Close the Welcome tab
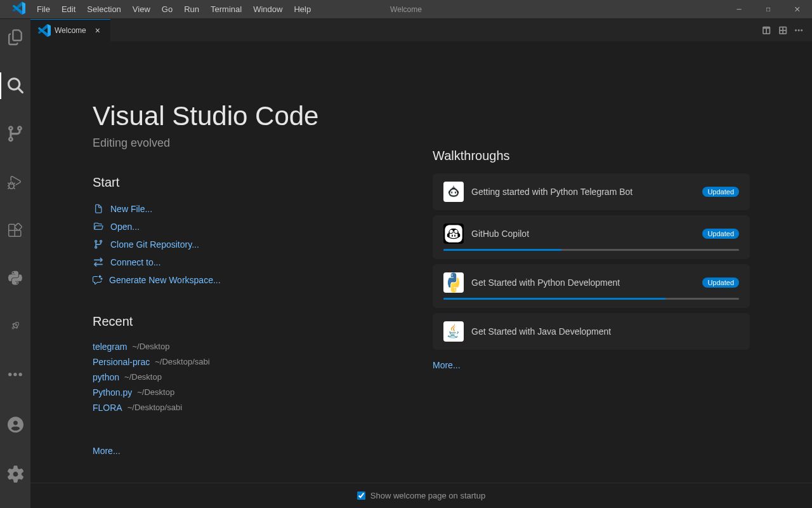The height and width of the screenshot is (508, 812). [x=98, y=30]
